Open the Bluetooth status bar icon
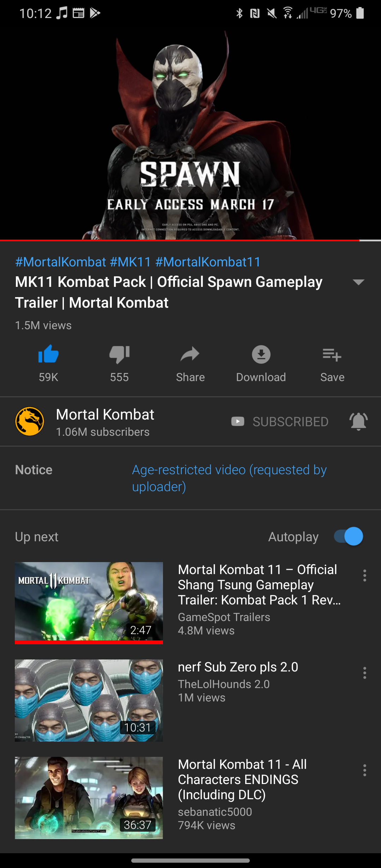Screen dimensions: 381x868 (240, 13)
